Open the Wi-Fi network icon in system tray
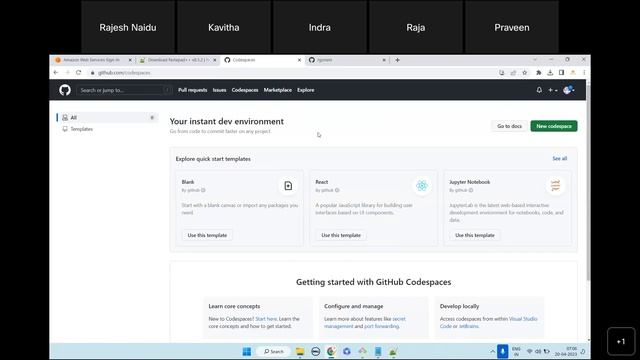The height and width of the screenshot is (360, 640). tap(530, 351)
